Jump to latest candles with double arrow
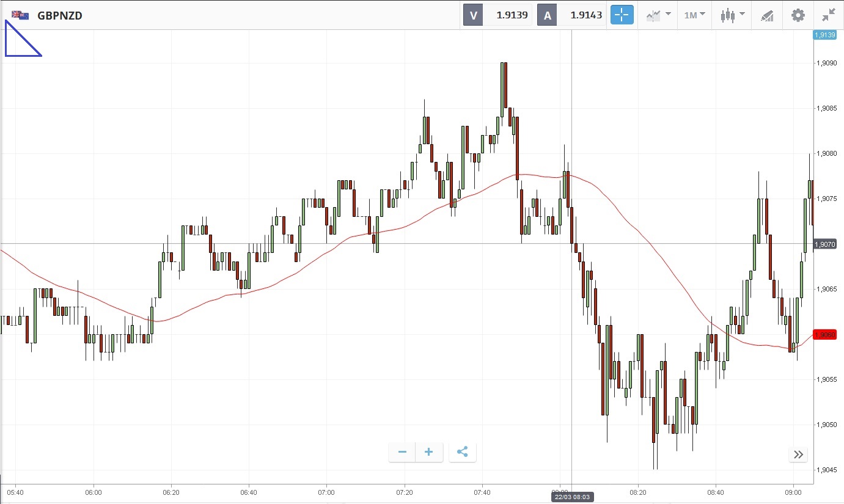This screenshot has width=844, height=504. pos(798,455)
